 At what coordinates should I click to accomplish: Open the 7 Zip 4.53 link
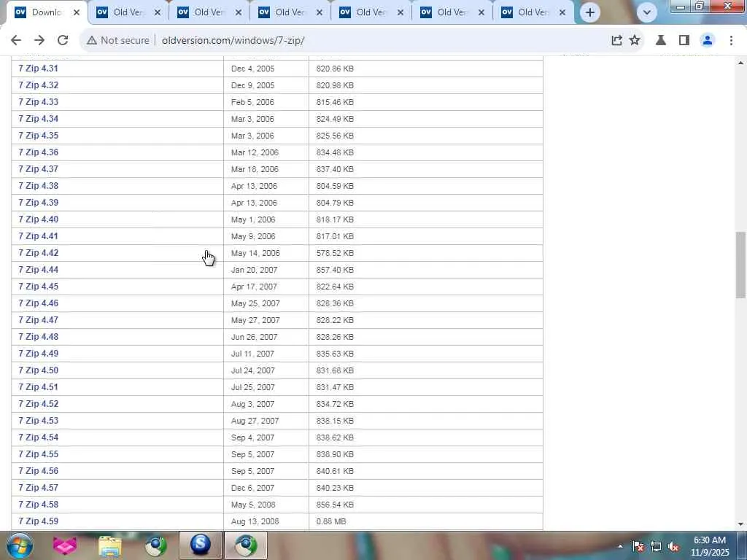38,421
